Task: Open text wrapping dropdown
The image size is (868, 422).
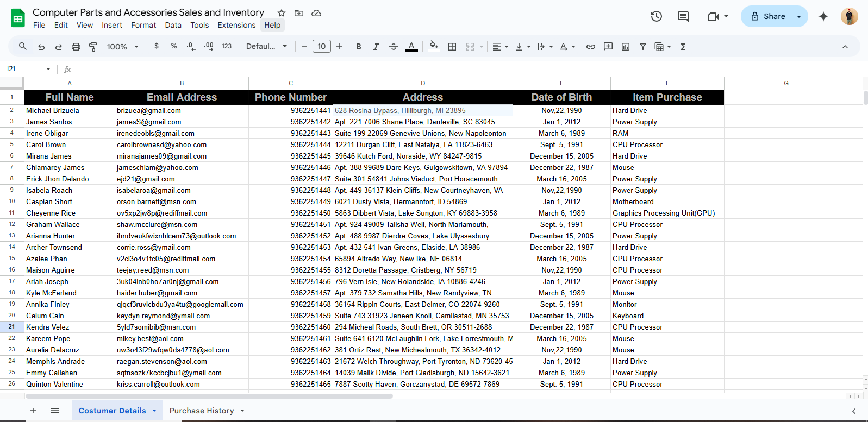Action: (545, 47)
